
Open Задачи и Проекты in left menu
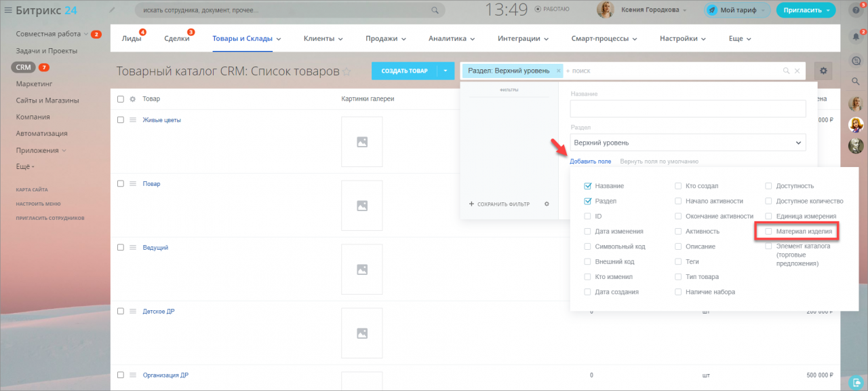47,51
